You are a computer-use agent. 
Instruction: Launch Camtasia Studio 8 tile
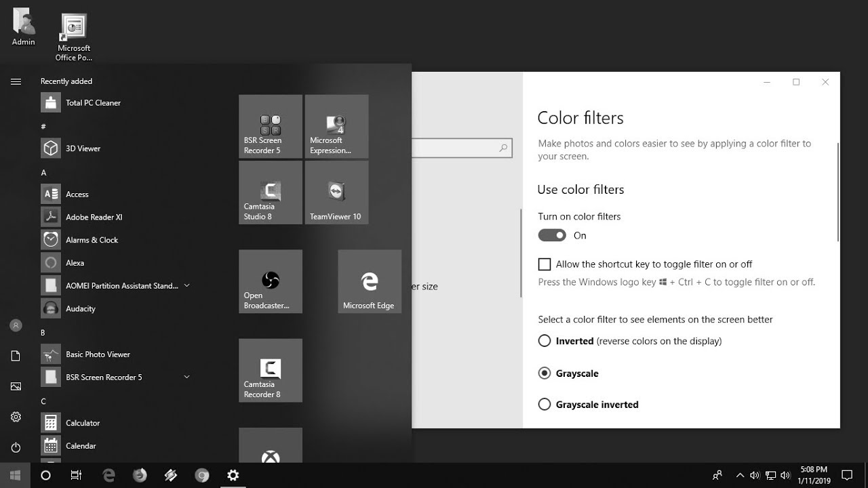271,192
